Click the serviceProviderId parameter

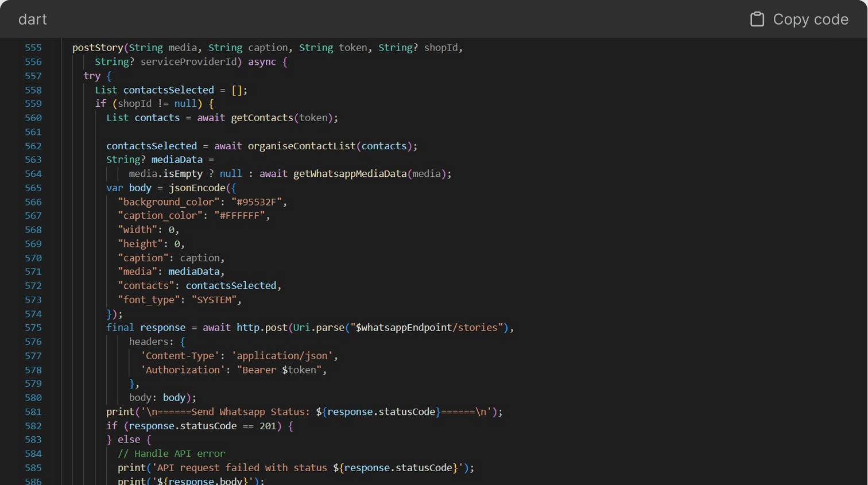pyautogui.click(x=189, y=61)
